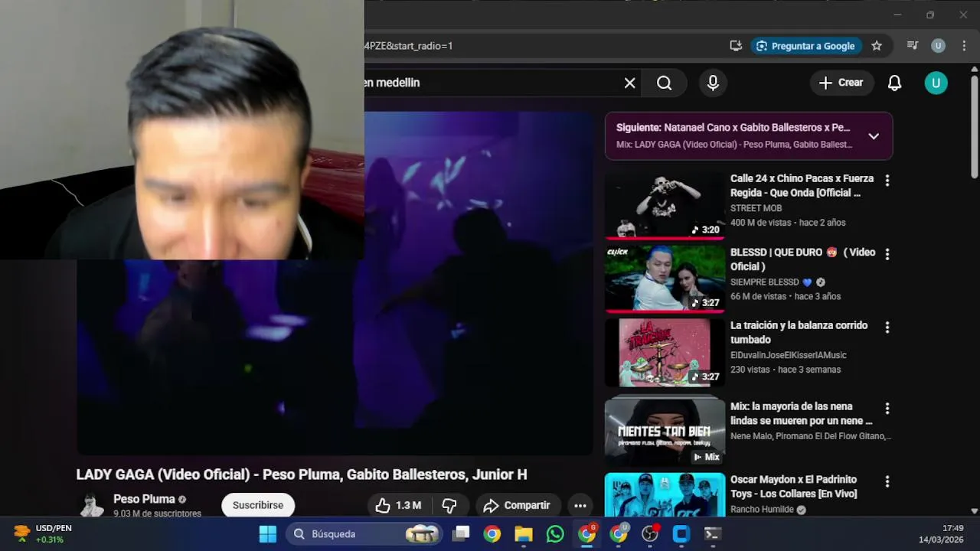Click the YouTube search magnifier button
The height and width of the screenshot is (551, 980).
(664, 83)
